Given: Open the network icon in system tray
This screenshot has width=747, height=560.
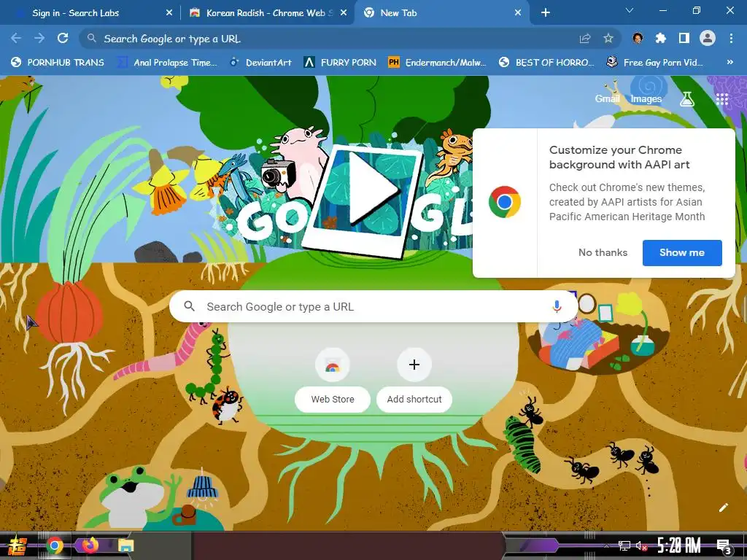Looking at the screenshot, I should coord(624,545).
